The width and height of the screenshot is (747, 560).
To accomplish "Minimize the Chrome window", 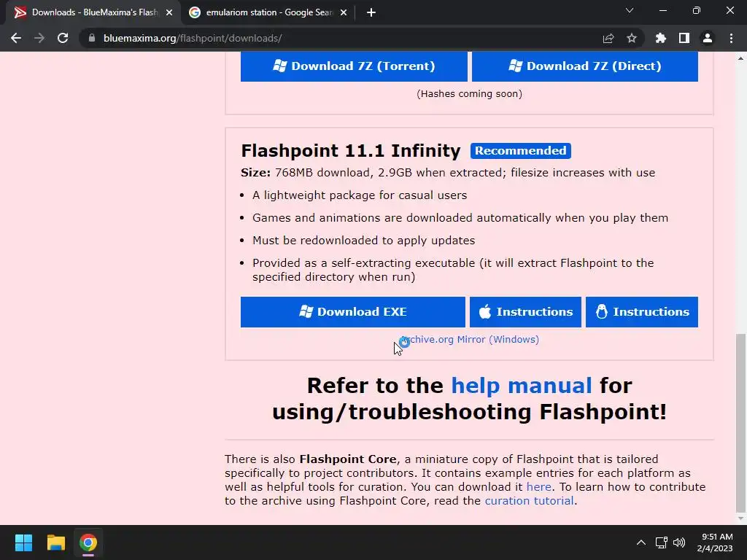I will pos(663,10).
